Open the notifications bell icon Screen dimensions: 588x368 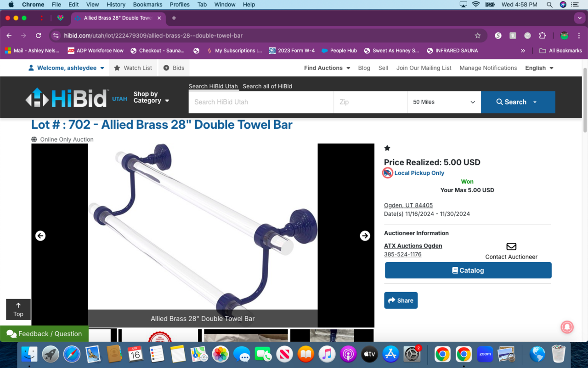point(567,327)
